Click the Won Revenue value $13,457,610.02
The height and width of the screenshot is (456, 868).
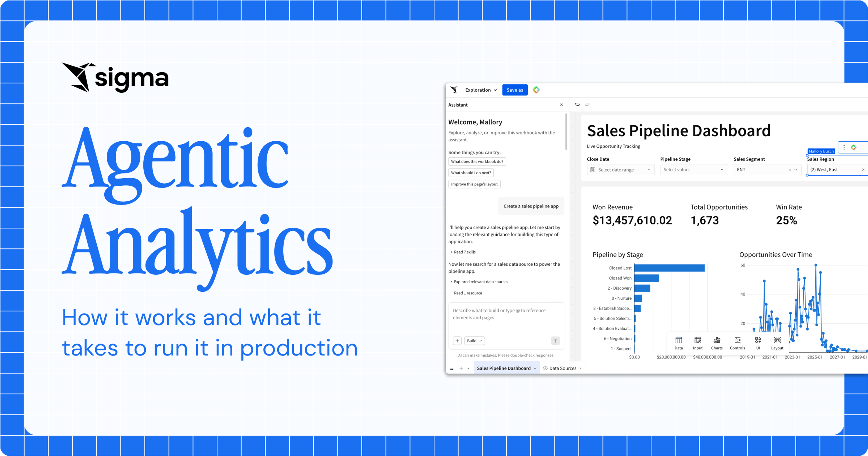632,221
